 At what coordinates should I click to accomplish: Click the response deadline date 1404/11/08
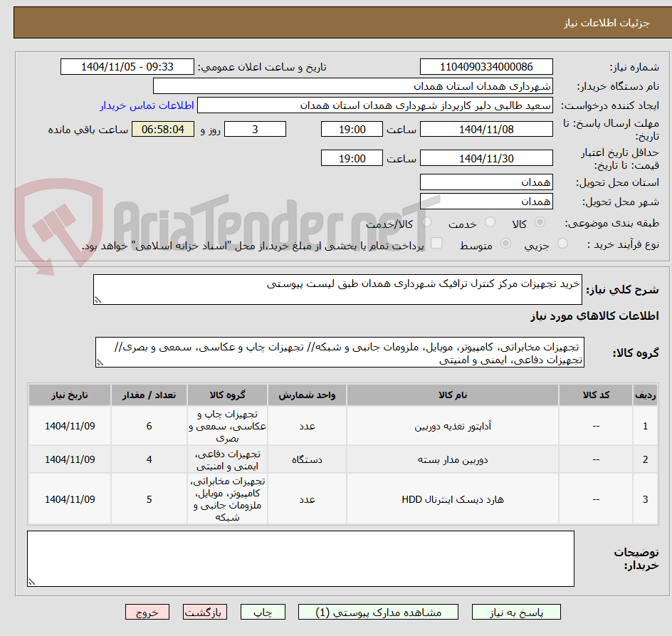point(486,129)
